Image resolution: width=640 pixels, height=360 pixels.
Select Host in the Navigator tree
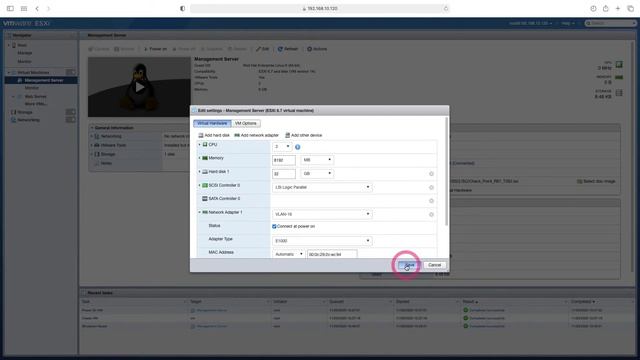click(x=22, y=45)
